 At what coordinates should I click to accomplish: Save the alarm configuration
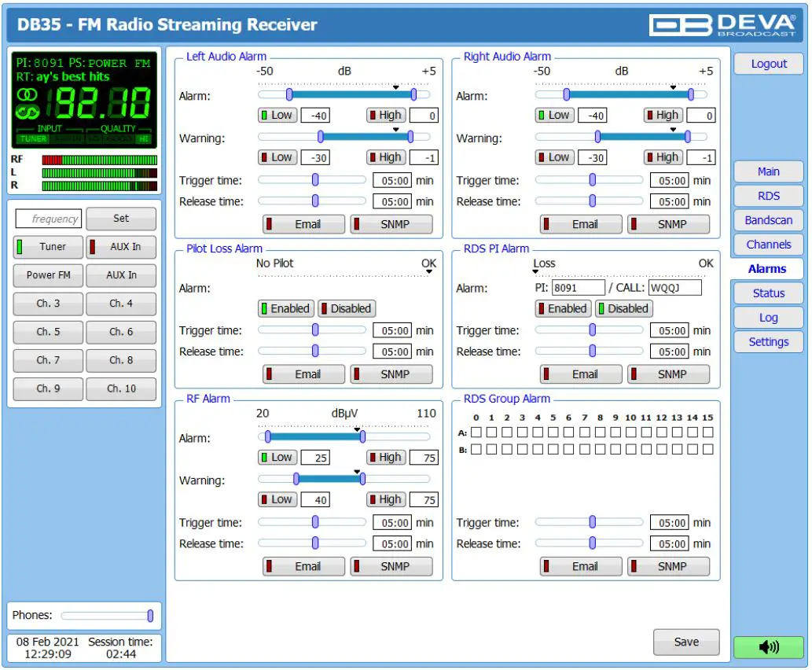tap(685, 642)
